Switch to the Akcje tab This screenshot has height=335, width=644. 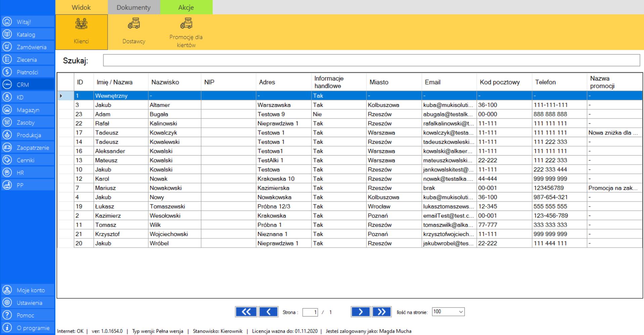[186, 7]
